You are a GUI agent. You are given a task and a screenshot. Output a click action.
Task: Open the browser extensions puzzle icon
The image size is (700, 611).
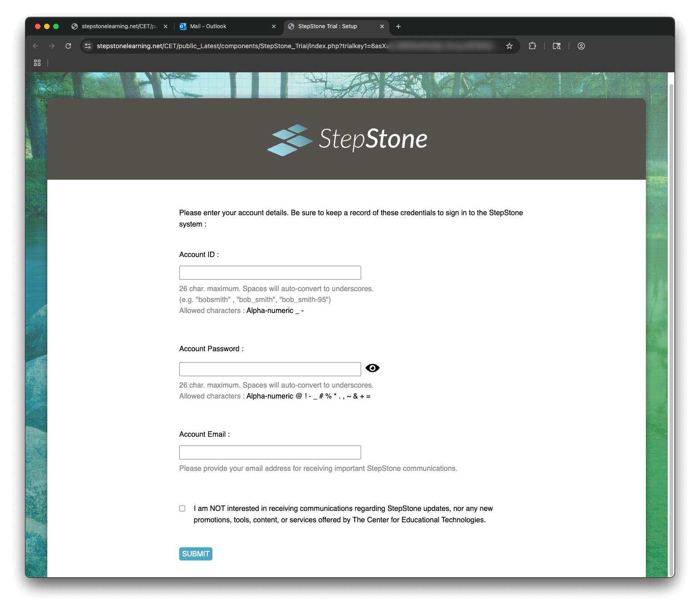(x=532, y=46)
